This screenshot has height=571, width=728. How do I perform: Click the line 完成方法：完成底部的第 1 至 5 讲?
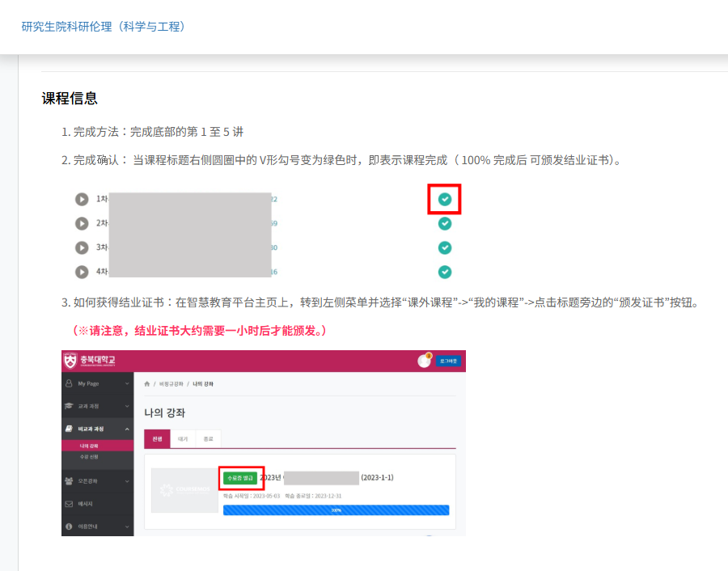coord(152,132)
